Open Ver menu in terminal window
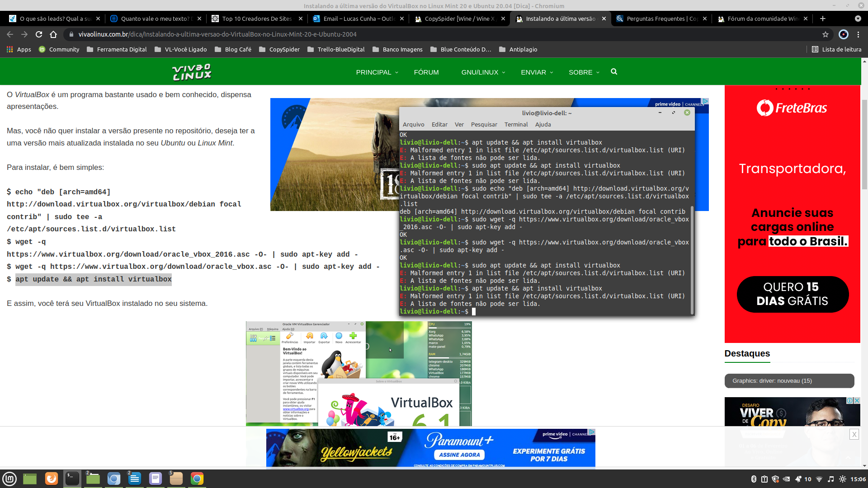This screenshot has height=488, width=868. [x=459, y=124]
